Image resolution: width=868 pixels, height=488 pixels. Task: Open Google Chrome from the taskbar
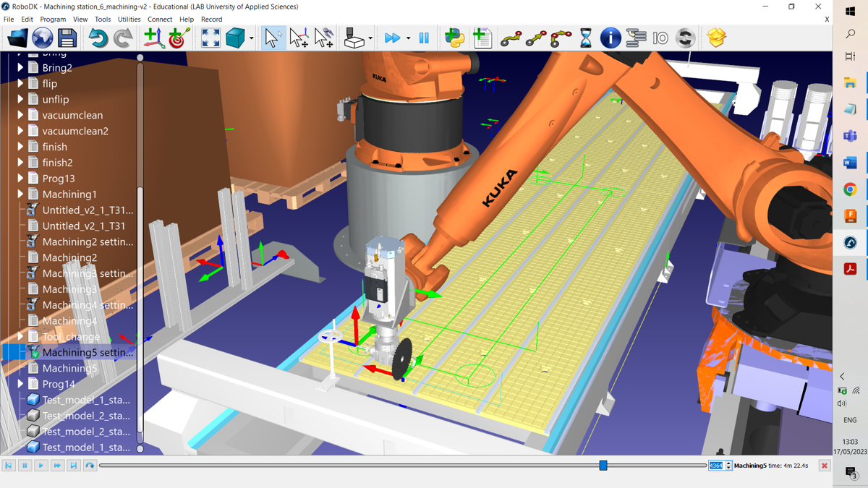tap(850, 189)
